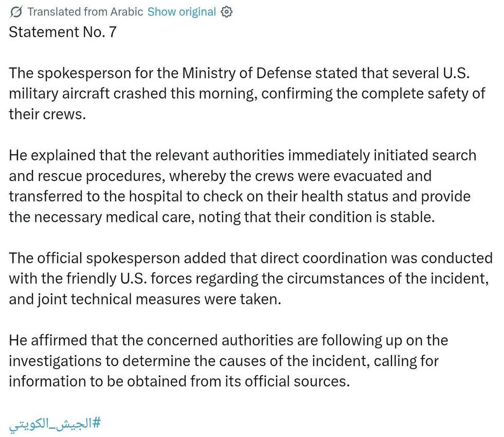Click the "Translated from Arabic" label

click(85, 12)
